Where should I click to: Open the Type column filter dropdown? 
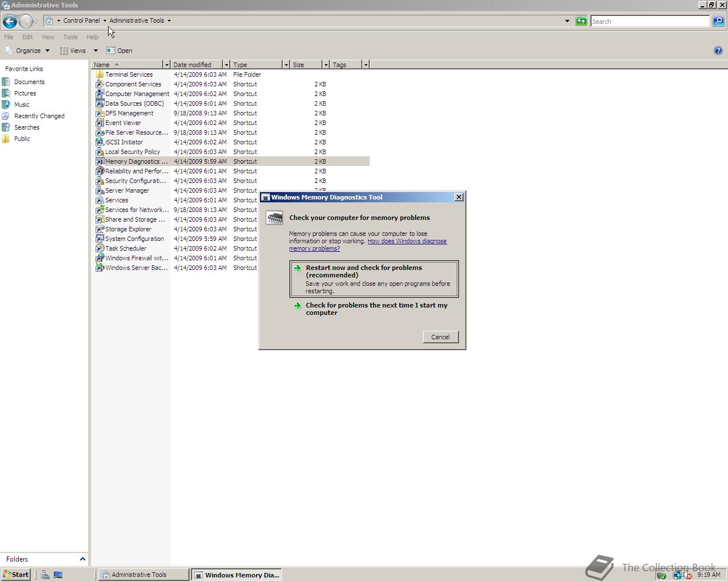point(286,65)
